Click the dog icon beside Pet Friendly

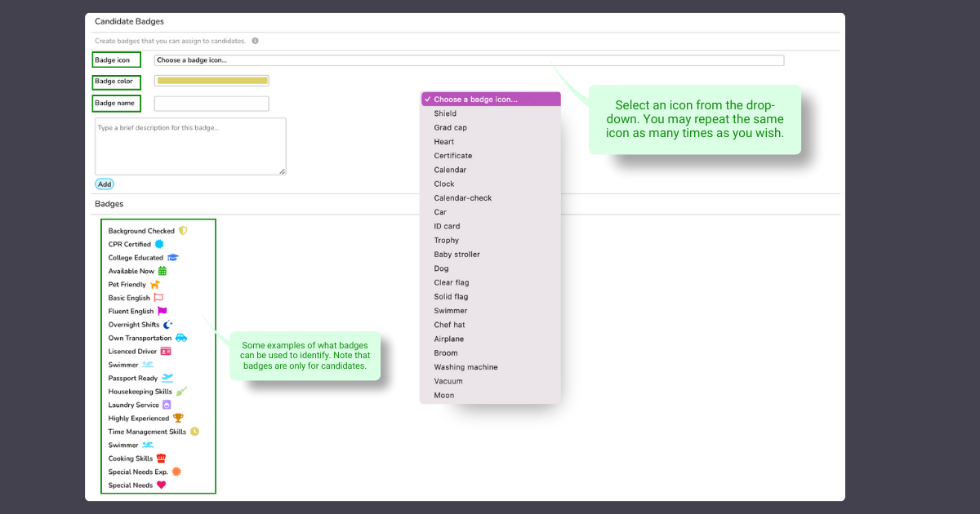coord(155,285)
